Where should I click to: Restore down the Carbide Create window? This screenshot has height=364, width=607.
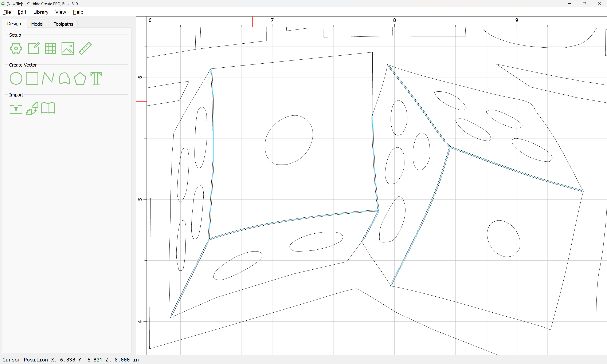[584, 4]
